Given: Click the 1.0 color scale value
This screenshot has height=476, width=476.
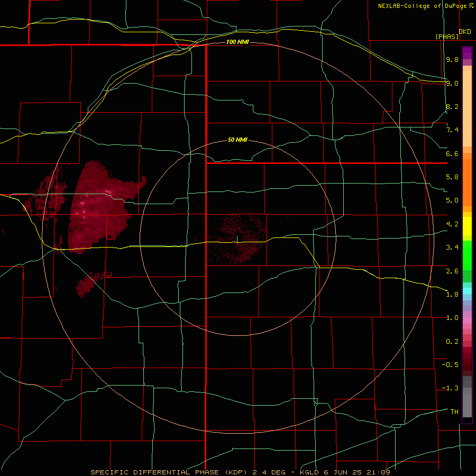Looking at the screenshot, I should [452, 318].
